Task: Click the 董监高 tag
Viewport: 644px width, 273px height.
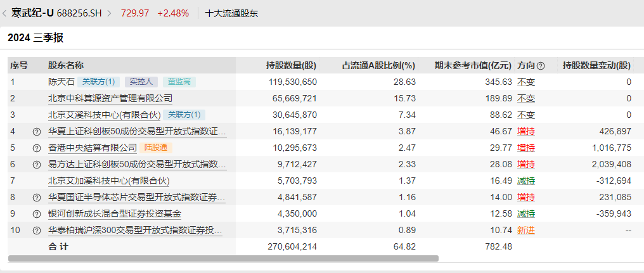Action: pos(179,82)
